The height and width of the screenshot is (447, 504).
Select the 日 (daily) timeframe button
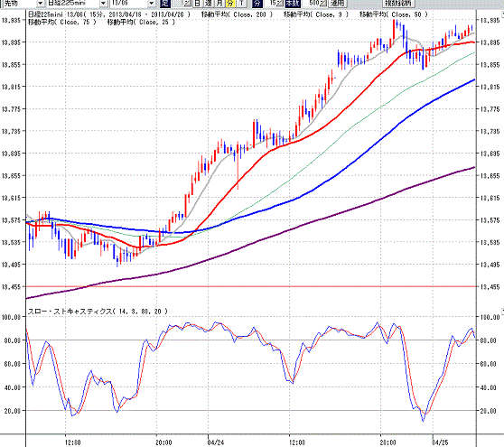[x=198, y=4]
